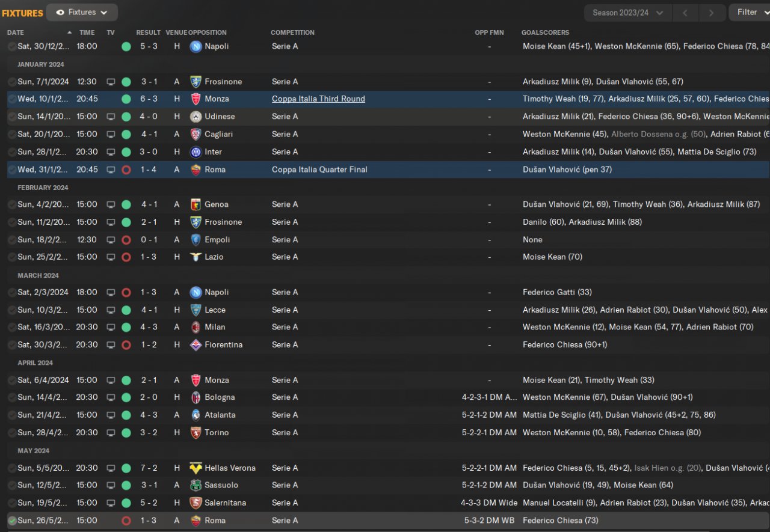Sort by the GOALSCORERS column header
This screenshot has height=532, width=770.
545,32
